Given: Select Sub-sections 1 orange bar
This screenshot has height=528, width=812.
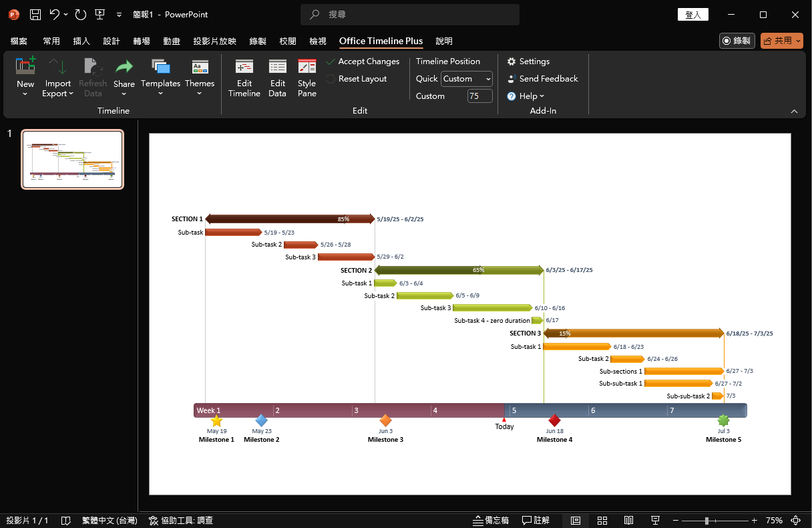Looking at the screenshot, I should point(684,371).
